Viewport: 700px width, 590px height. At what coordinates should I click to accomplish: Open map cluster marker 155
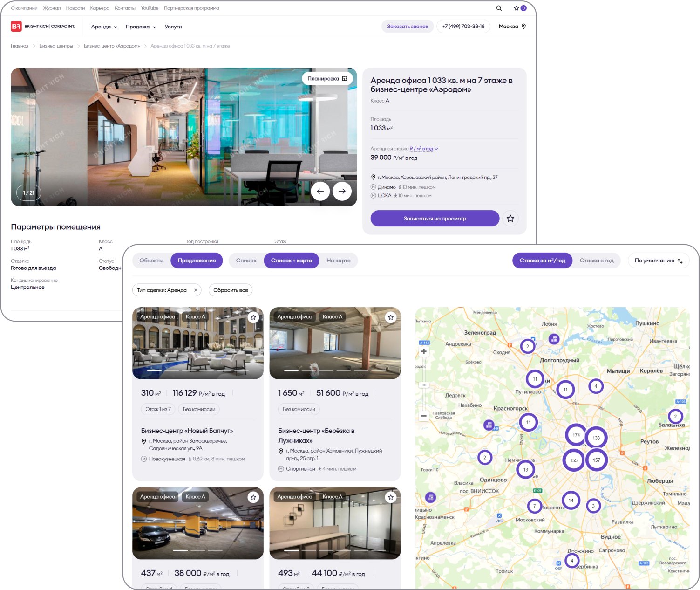point(574,460)
